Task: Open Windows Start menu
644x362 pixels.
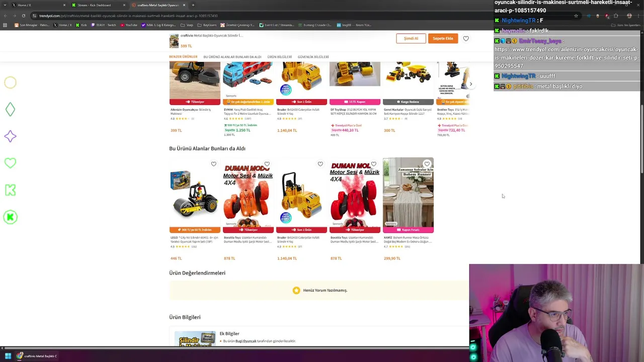Action: coord(8,356)
